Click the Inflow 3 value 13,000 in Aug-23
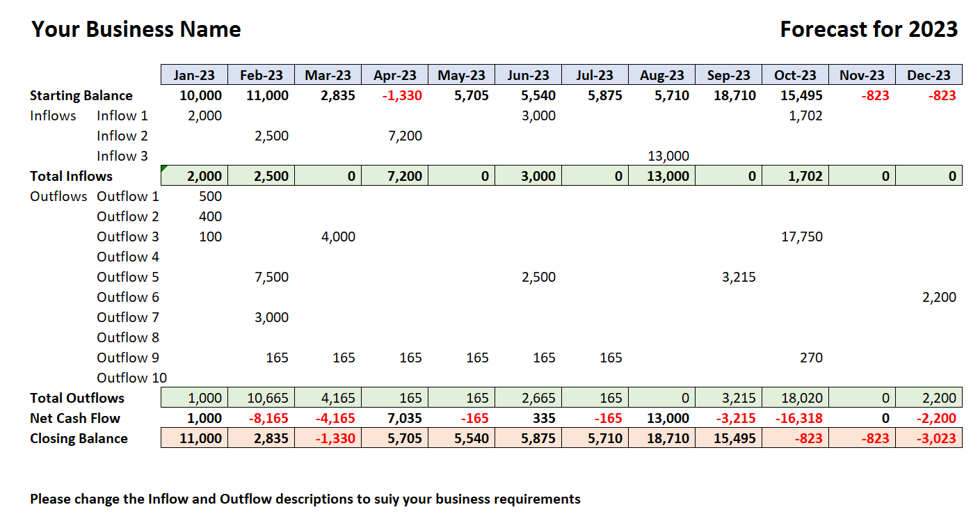This screenshot has width=980, height=521. pos(667,156)
